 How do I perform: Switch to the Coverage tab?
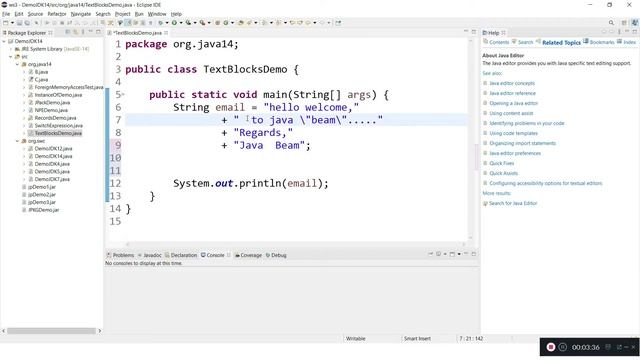point(249,255)
